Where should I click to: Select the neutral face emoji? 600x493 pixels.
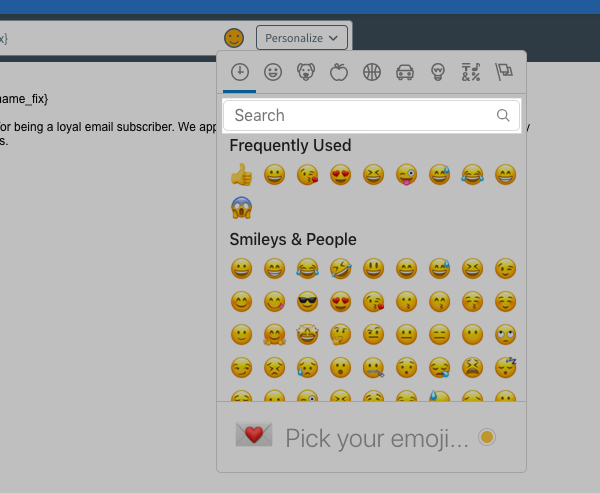(406, 334)
